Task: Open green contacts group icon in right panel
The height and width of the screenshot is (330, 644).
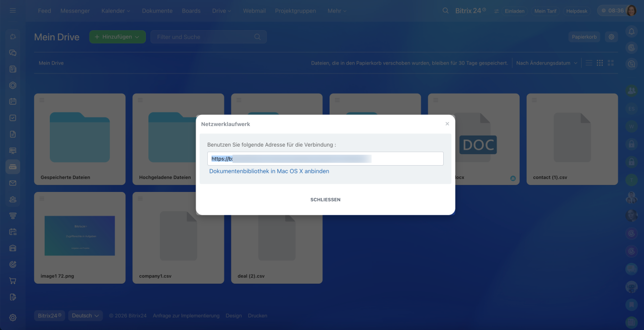Action: tap(631, 91)
